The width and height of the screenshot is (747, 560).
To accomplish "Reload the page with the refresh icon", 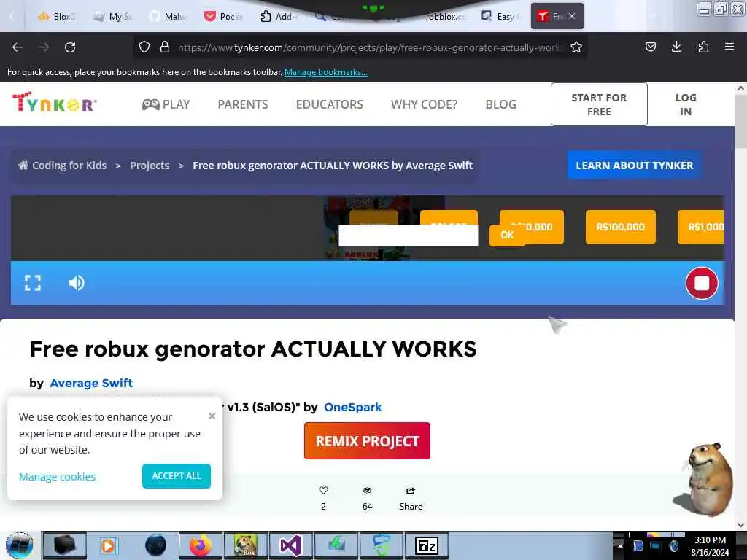I will [x=70, y=47].
